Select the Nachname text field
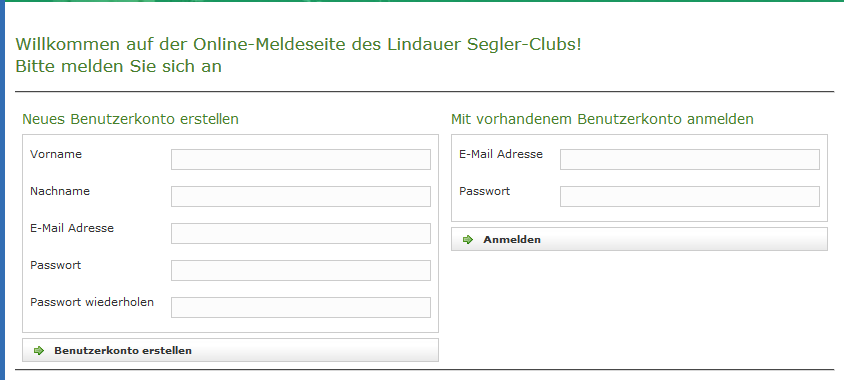 (301, 196)
